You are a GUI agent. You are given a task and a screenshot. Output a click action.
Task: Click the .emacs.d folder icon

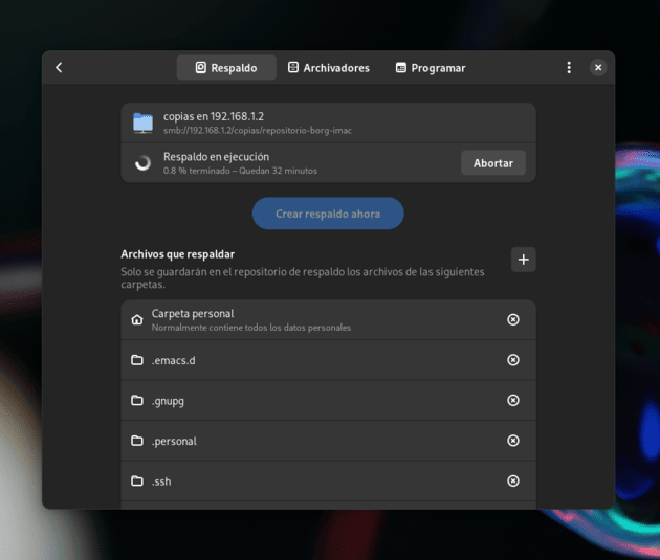tap(137, 360)
